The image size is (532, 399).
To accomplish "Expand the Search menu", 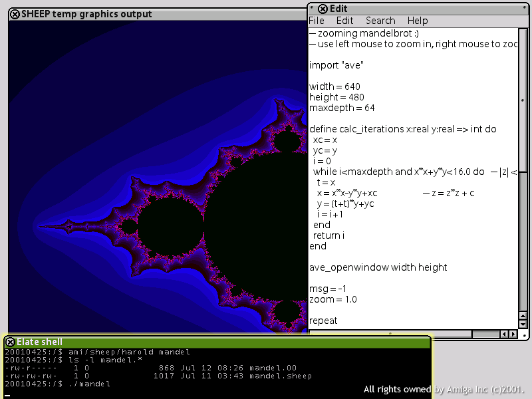I will (x=380, y=21).
